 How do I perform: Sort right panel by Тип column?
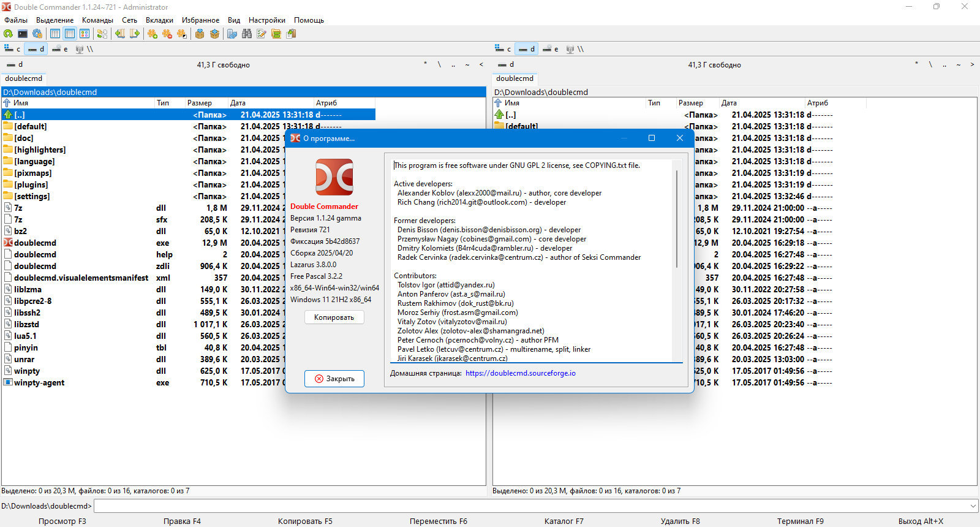661,103
